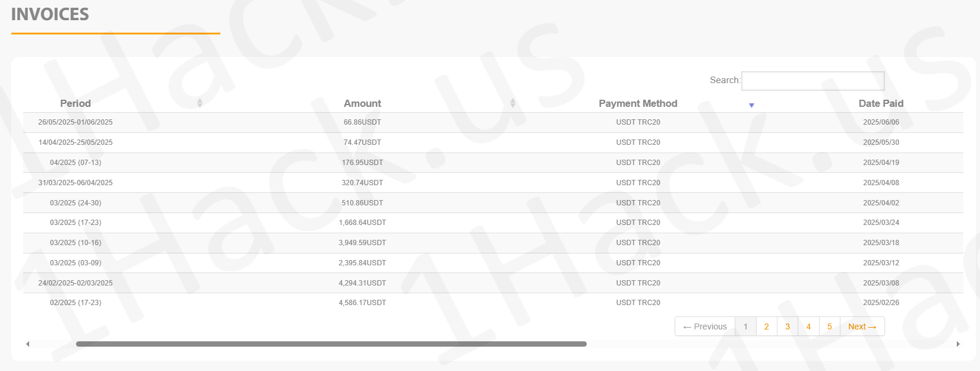Click the horizontal scrollbar right arrow
The image size is (980, 371).
[x=957, y=344]
